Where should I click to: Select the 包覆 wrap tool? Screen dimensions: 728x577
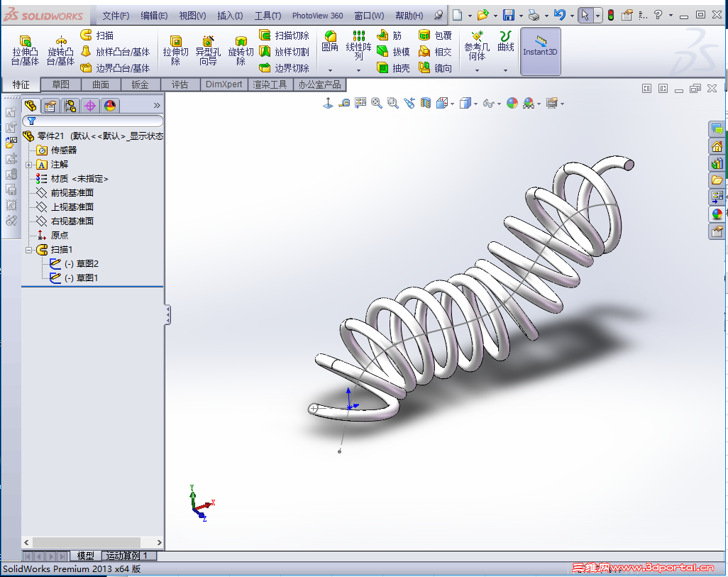click(435, 35)
